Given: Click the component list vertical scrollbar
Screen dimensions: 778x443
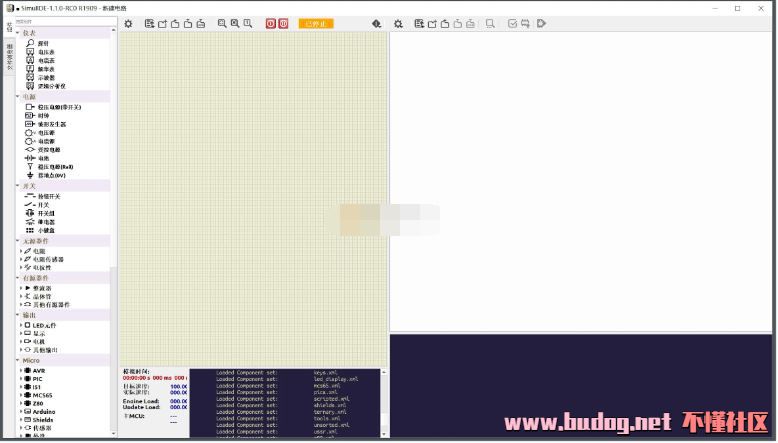Looking at the screenshot, I should [114, 232].
